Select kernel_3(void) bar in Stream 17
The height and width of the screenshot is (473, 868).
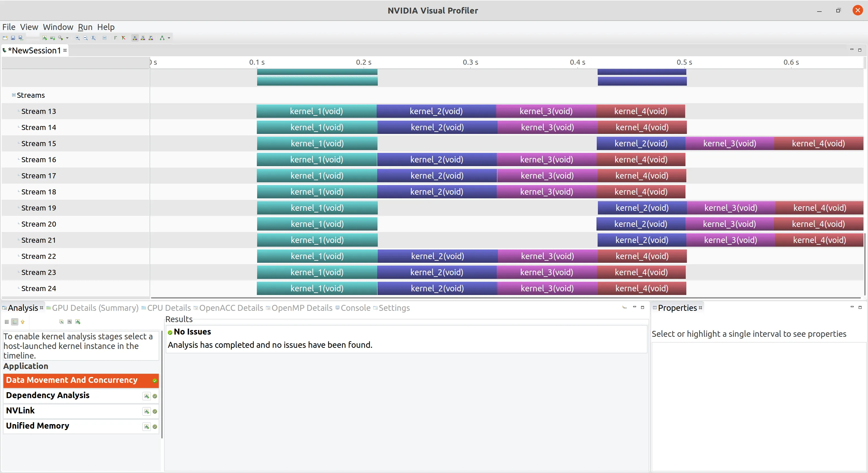point(547,176)
